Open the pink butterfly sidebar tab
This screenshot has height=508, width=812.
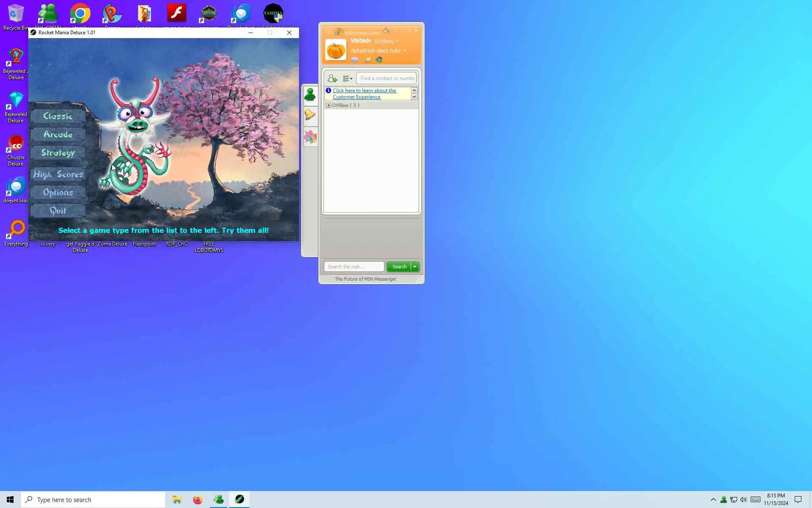click(x=310, y=137)
